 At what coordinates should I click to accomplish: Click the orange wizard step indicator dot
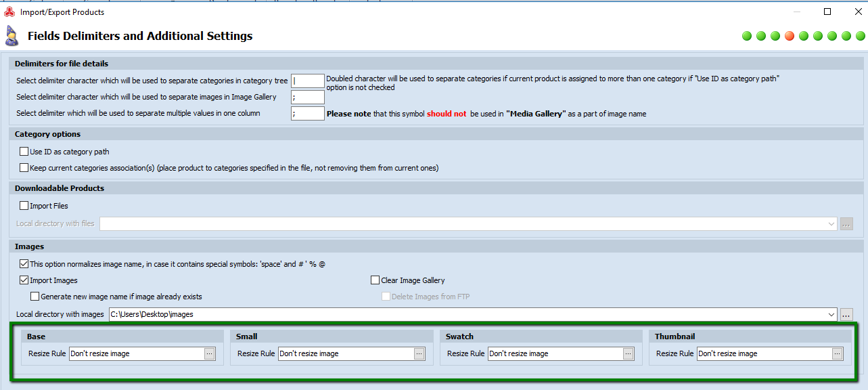click(790, 36)
